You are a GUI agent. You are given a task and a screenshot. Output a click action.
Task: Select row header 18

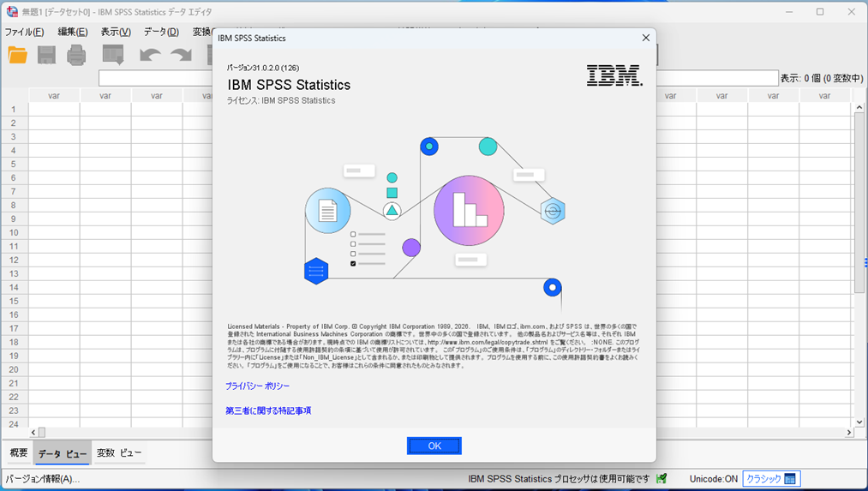pyautogui.click(x=14, y=342)
